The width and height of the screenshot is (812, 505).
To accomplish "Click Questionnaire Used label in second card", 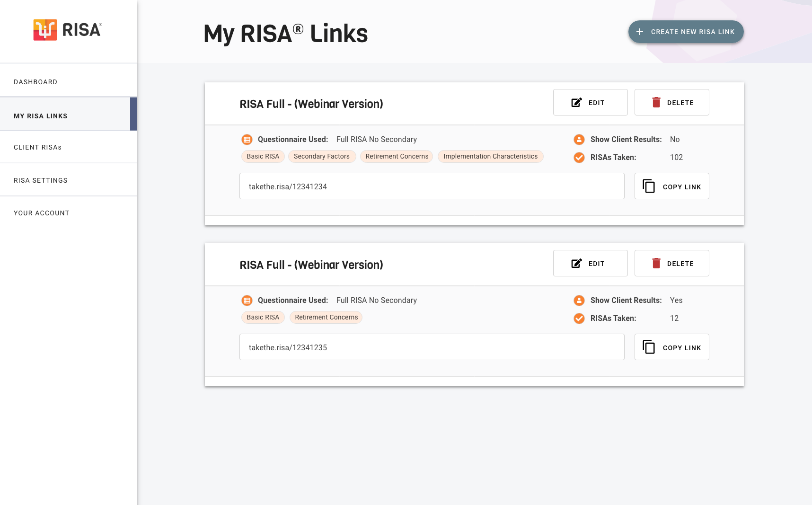I will [293, 301].
